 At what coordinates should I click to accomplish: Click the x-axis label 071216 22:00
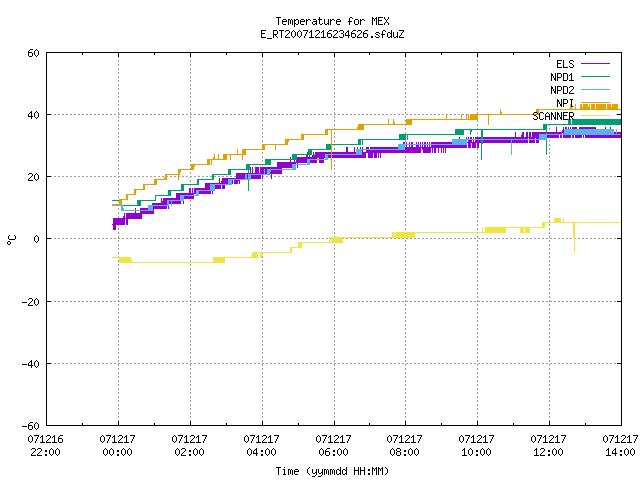[45, 446]
